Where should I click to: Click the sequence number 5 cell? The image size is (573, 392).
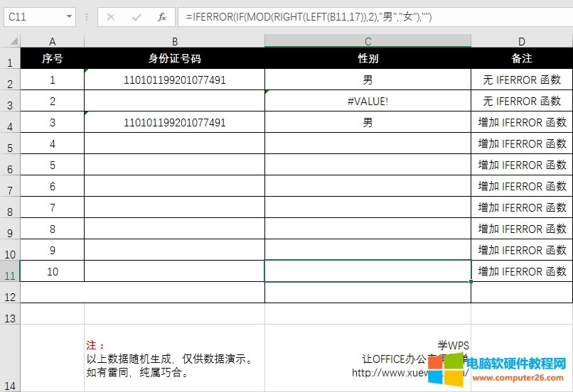(x=53, y=165)
